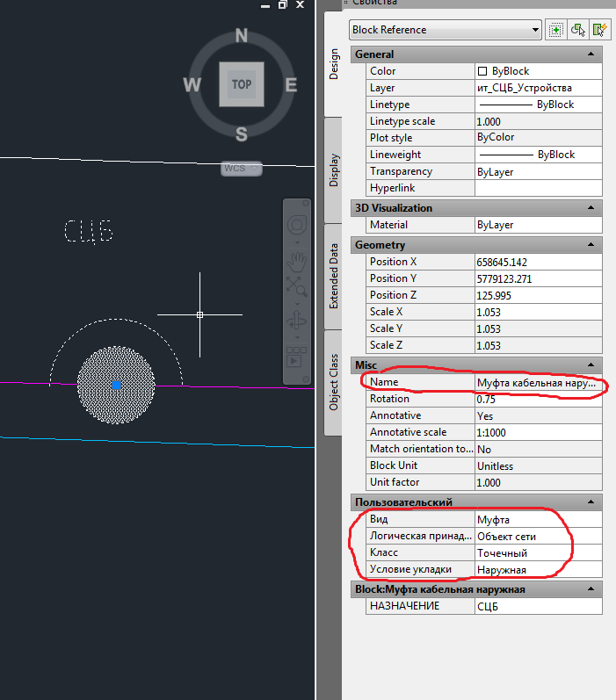
Task: Click the Layer value ит_СЦБ_Устройства
Action: pyautogui.click(x=539, y=88)
